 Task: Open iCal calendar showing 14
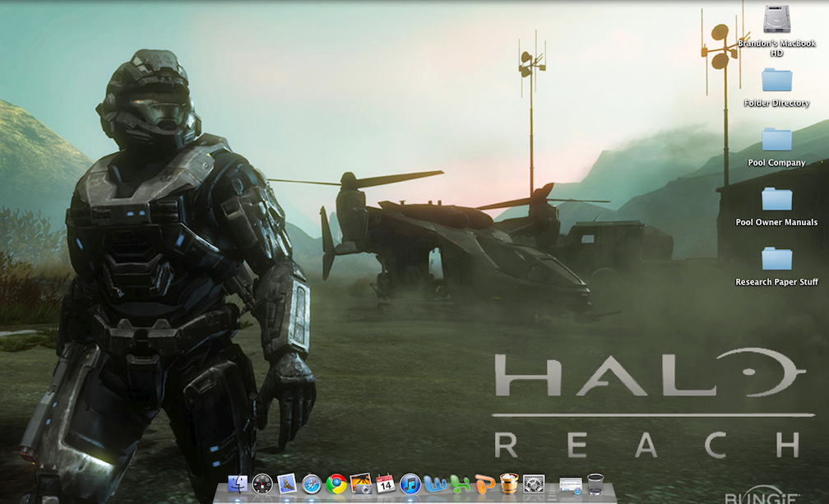(x=386, y=483)
